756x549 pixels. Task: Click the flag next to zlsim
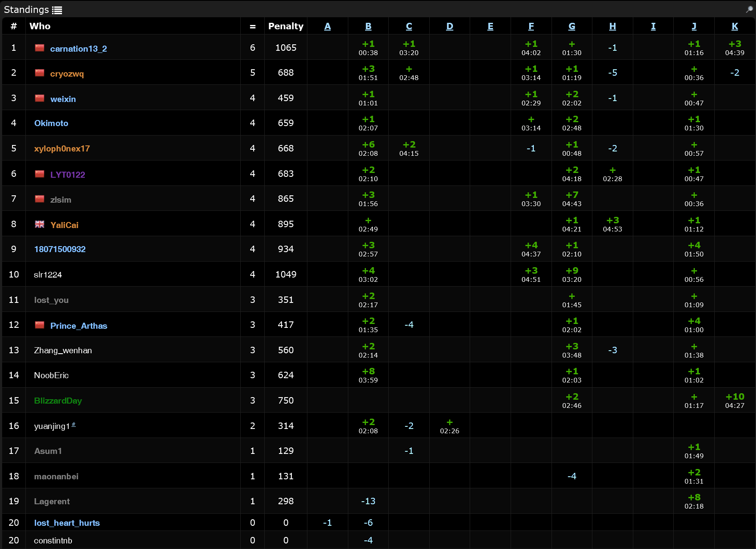pos(40,199)
